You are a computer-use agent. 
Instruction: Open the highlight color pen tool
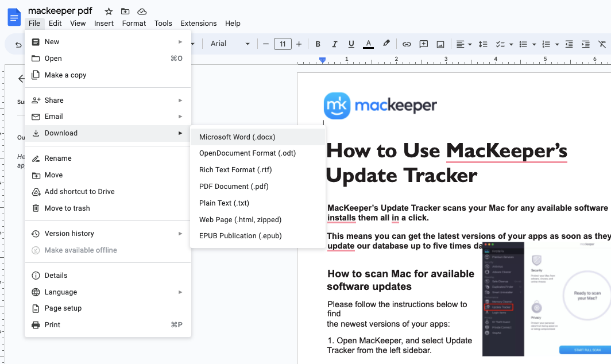386,44
